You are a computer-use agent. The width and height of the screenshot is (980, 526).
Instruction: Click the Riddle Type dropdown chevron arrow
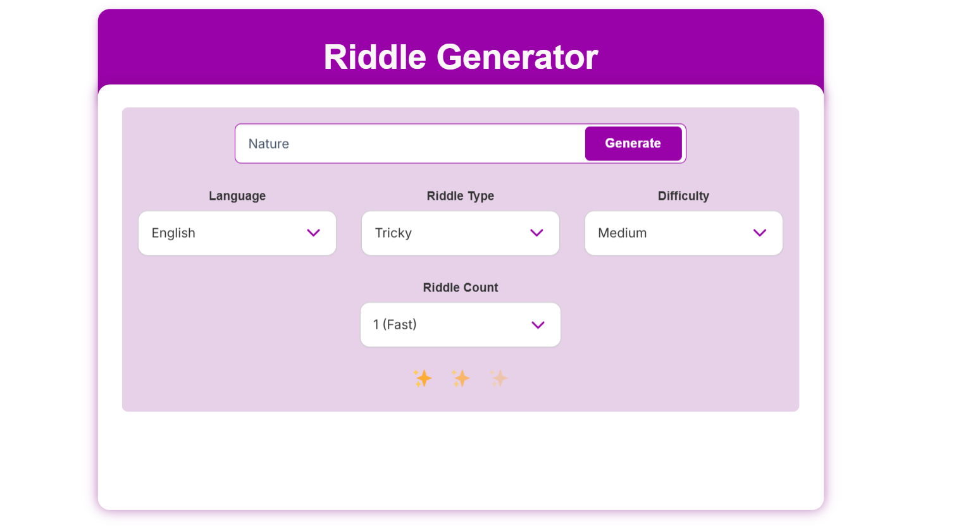click(537, 233)
